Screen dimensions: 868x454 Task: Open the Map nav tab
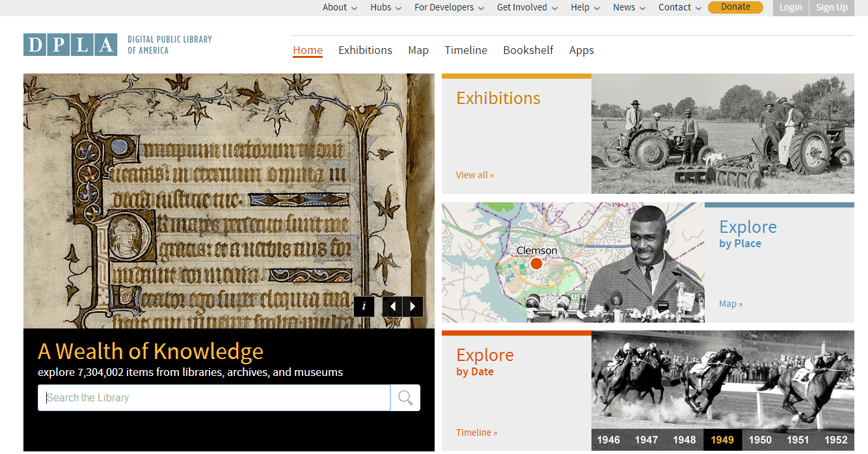tap(418, 50)
